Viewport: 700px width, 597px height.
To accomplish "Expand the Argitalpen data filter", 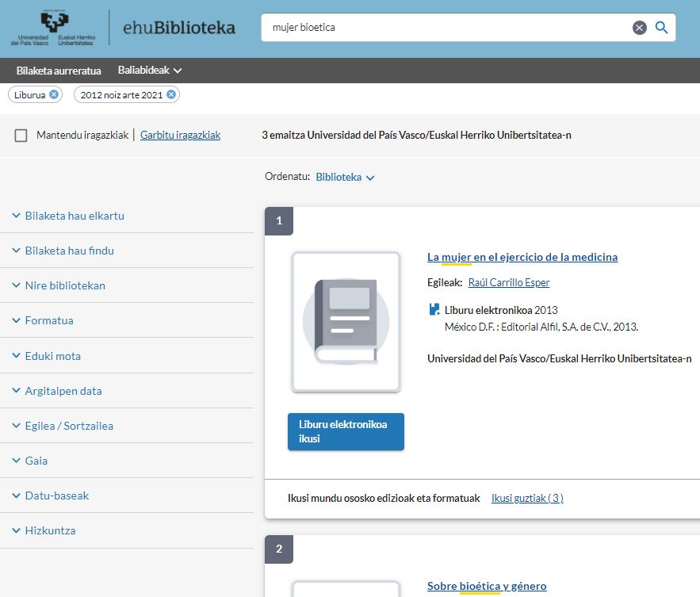I will (63, 391).
